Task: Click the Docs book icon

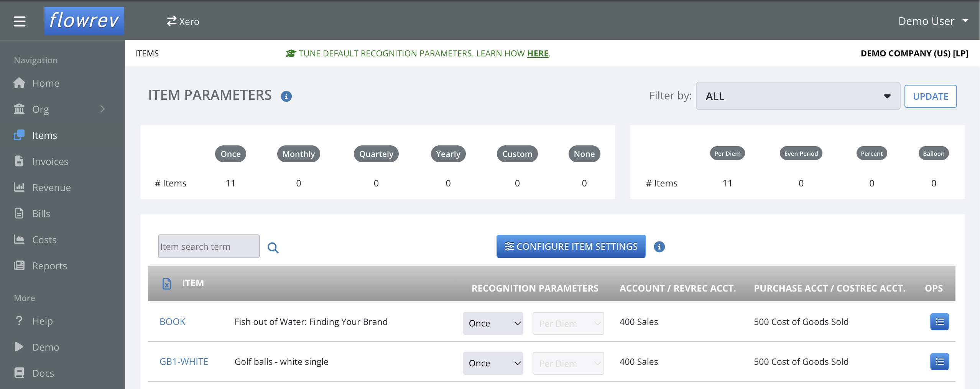Action: point(19,373)
